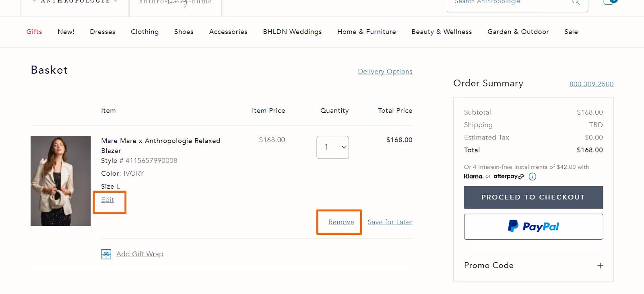Viewport: 644px width, 294px height.
Task: Click the afterpay payment logo
Action: 508,176
